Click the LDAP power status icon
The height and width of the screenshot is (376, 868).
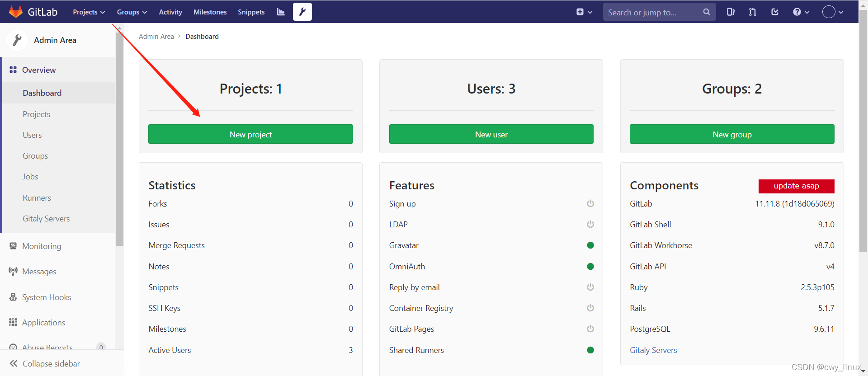[590, 225]
